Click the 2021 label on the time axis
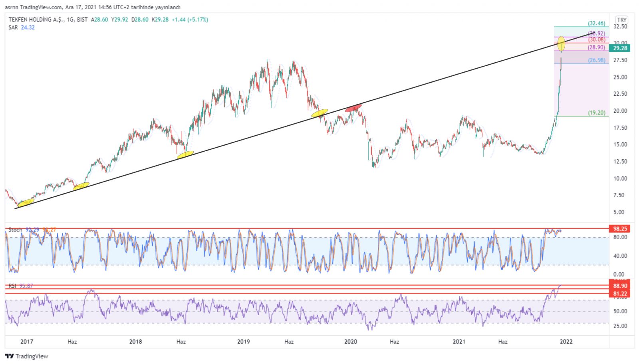Viewport: 639px width, 364px height. pos(459,342)
